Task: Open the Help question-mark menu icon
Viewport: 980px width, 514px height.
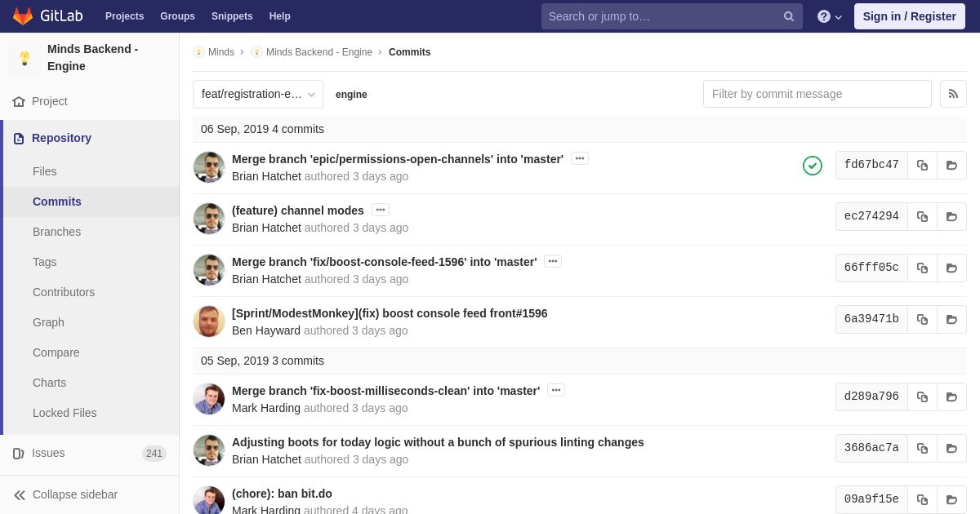Action: 824,16
